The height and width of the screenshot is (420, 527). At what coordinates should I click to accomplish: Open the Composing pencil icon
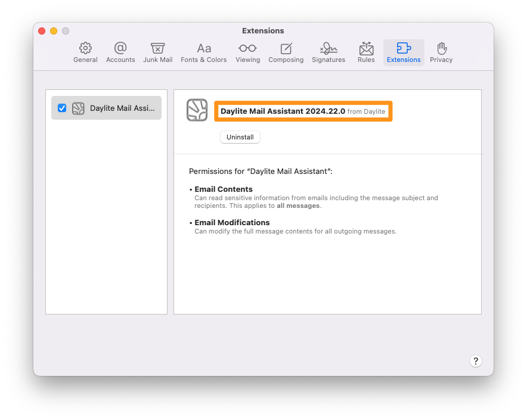pyautogui.click(x=286, y=49)
